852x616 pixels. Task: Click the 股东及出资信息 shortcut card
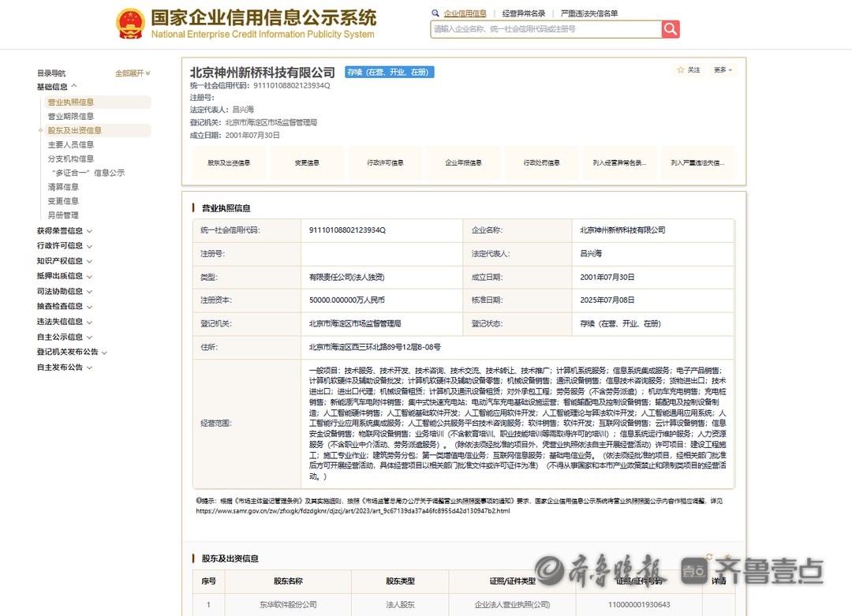(229, 163)
